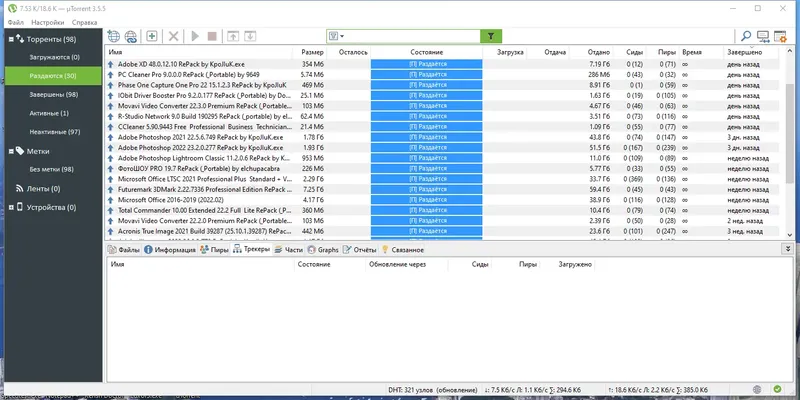Click the move up queue icon

point(233,36)
